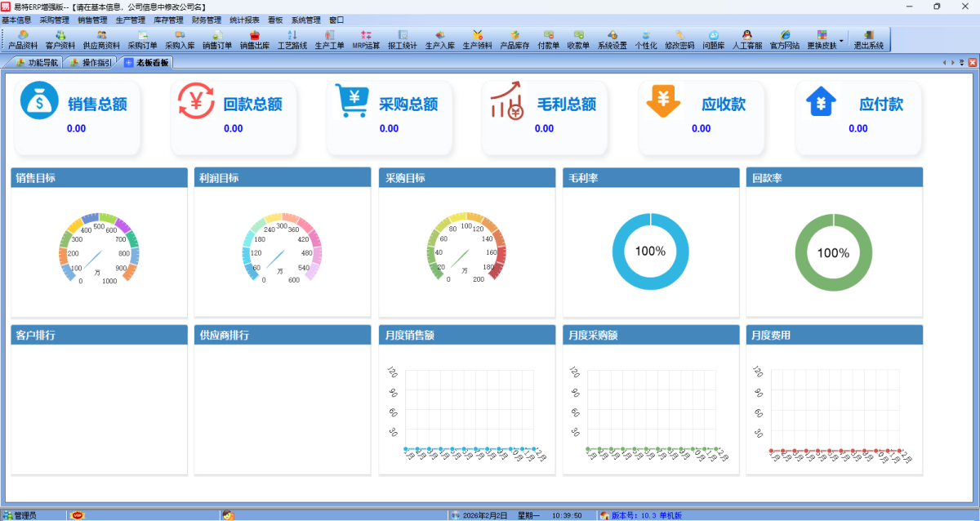Open the 采购管理 menu
Screen dimensions: 980x521
tap(54, 20)
